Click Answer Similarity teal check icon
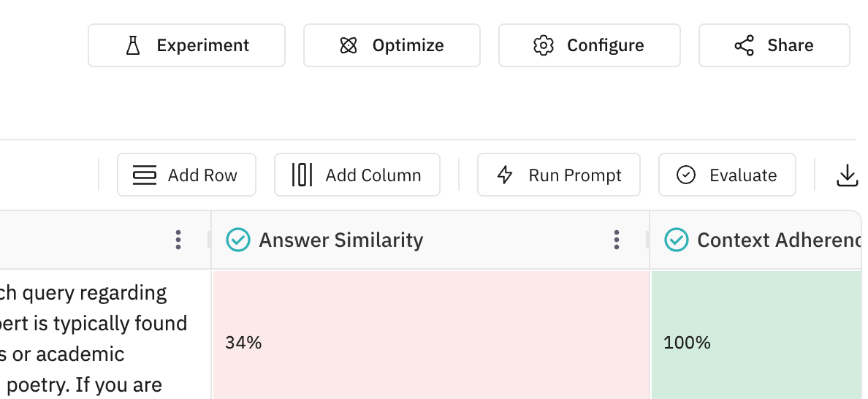This screenshot has height=399, width=868. coord(238,240)
